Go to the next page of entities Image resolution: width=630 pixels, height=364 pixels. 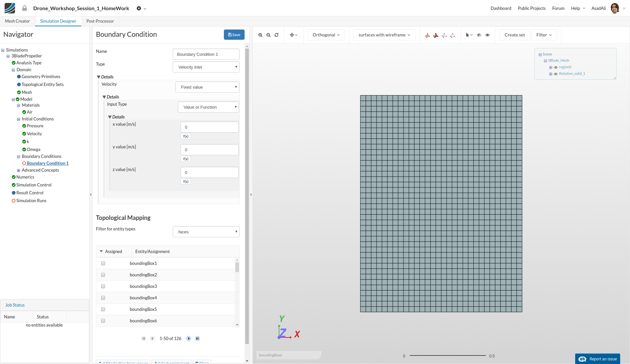pyautogui.click(x=188, y=338)
